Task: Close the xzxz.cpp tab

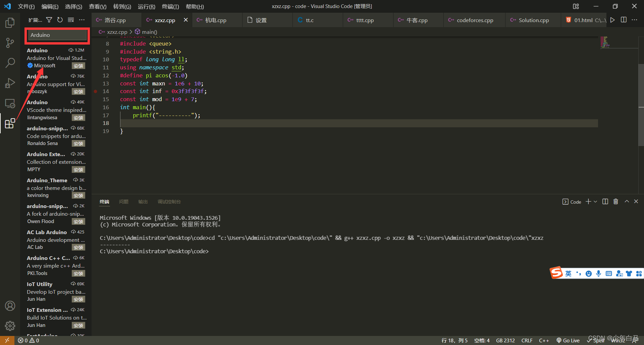Action: click(185, 20)
